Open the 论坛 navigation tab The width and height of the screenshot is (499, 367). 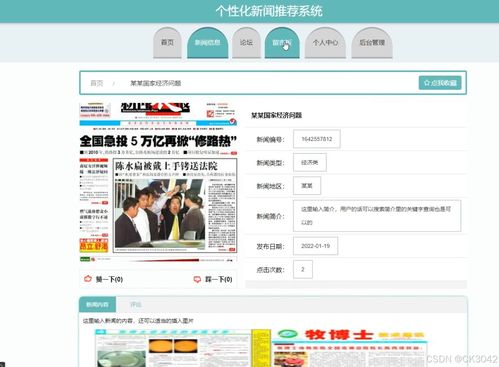click(246, 43)
